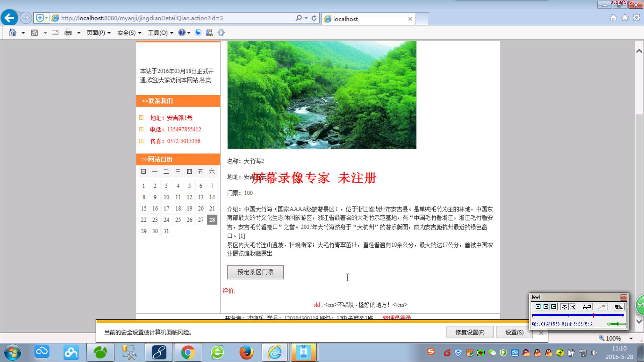Click the Home icon at top right
Viewport: 644px width, 362px height.
point(613,18)
